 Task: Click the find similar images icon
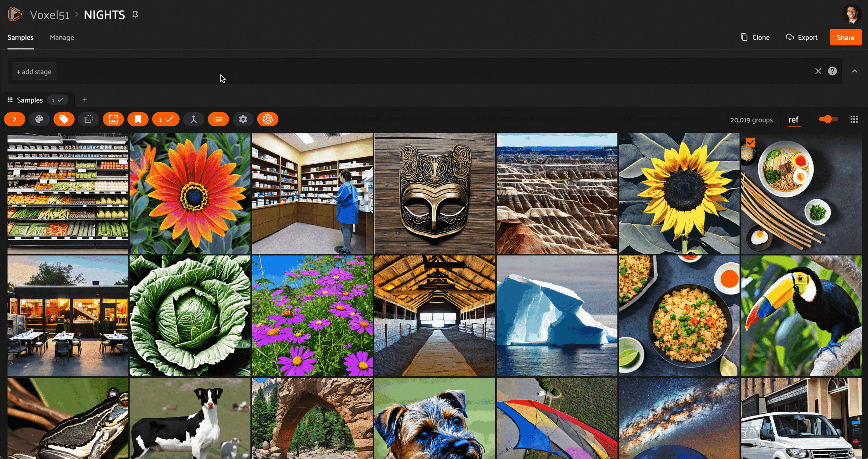coord(113,119)
